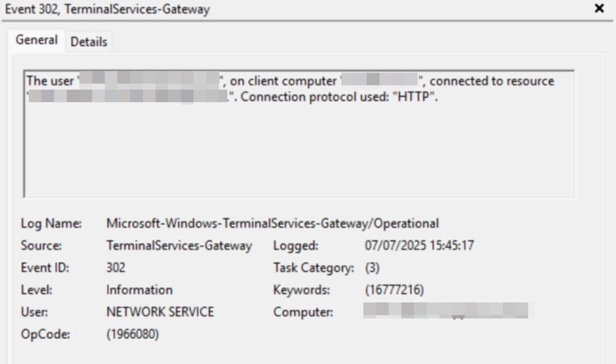Screen dimensions: 616x364
Task: Click the "Keywords:" field label
Action: [x=301, y=289]
